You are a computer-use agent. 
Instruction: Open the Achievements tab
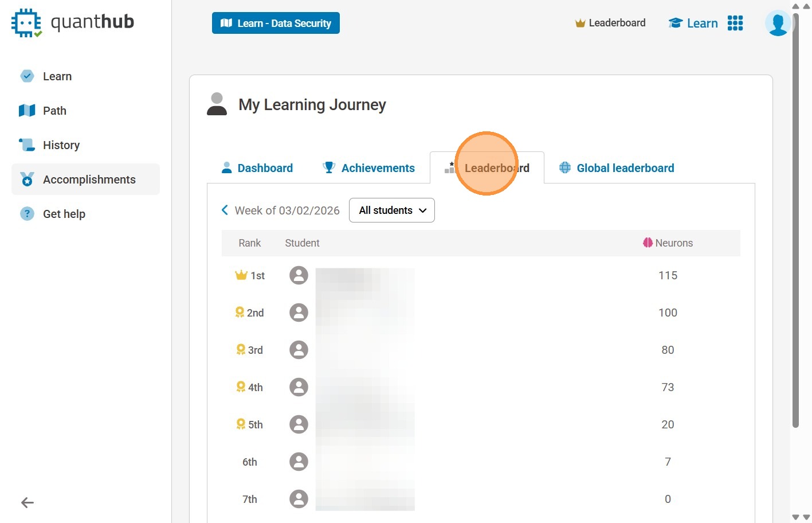(369, 168)
